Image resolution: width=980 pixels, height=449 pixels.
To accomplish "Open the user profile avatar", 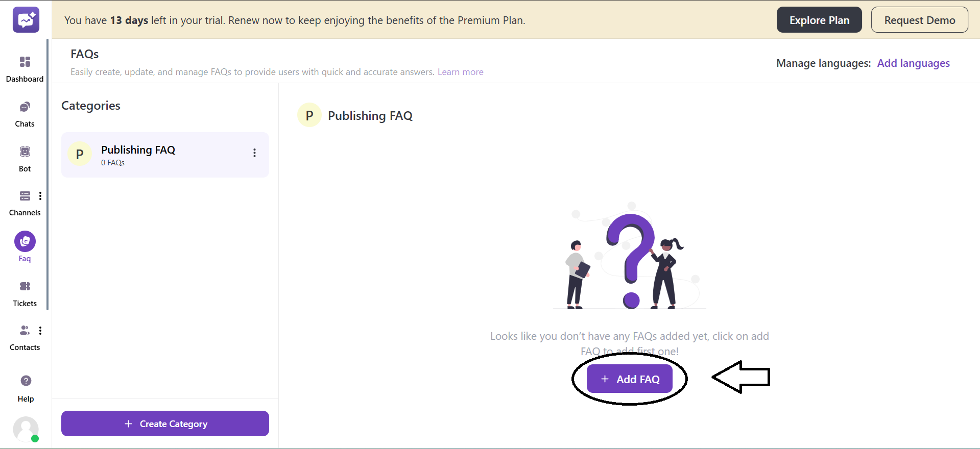I will 26,429.
